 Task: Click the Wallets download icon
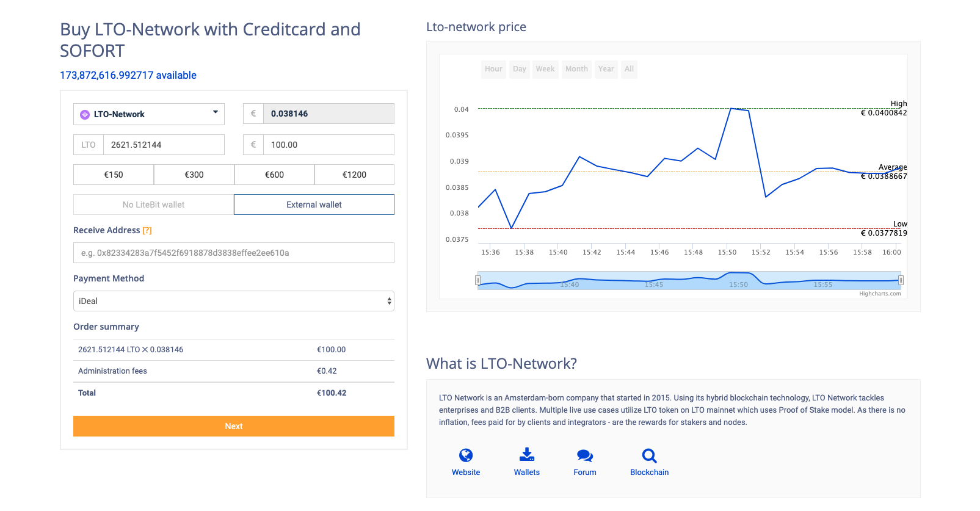(527, 455)
